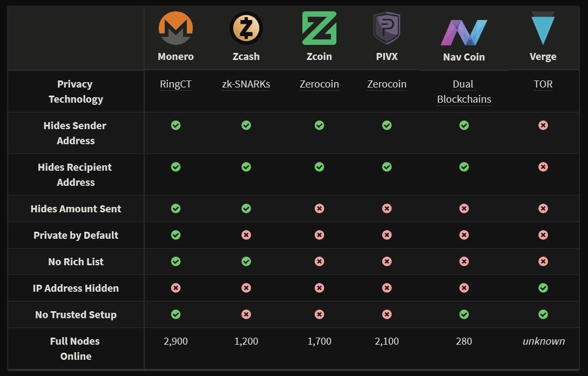Click the Verge column heading text

pyautogui.click(x=543, y=57)
